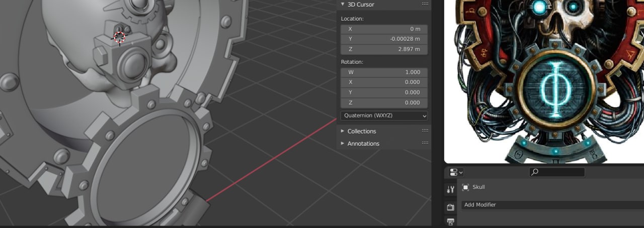Click the search magnifier icon in Properties editor
Viewport: 644px width, 228px height.
point(535,172)
